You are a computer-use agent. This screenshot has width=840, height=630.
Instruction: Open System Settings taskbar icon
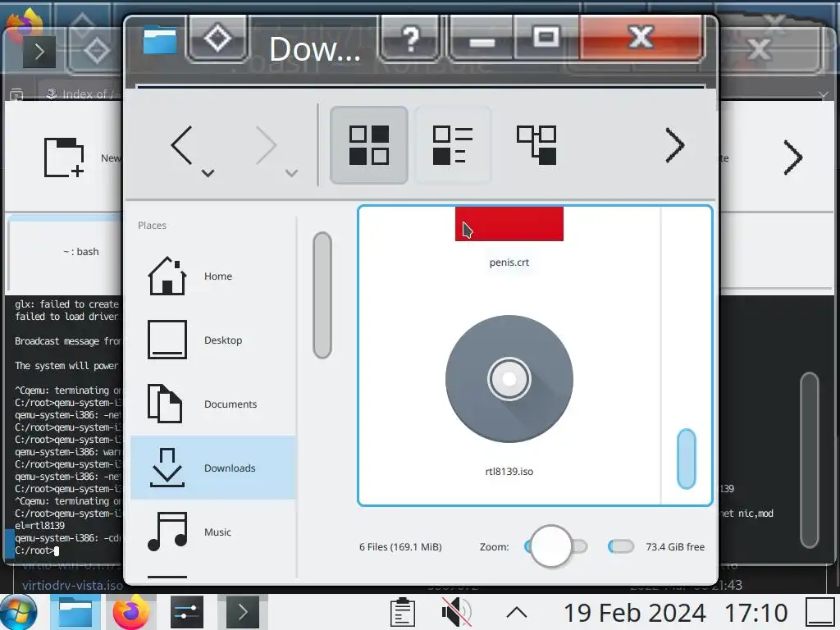click(187, 612)
